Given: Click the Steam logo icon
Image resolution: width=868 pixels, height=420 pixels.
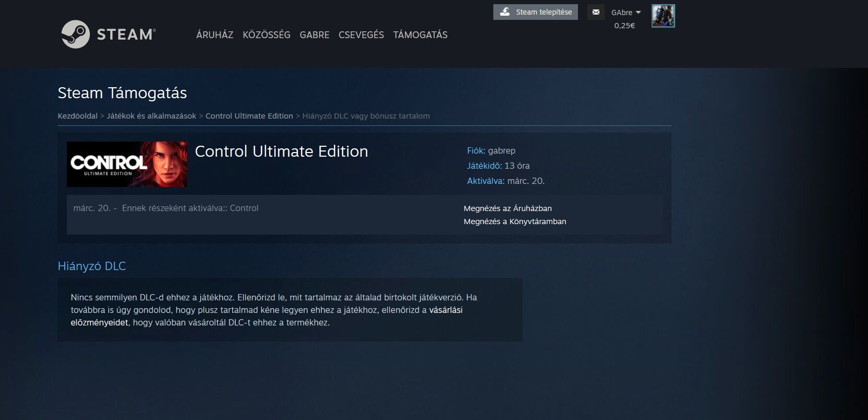Looking at the screenshot, I should (76, 34).
